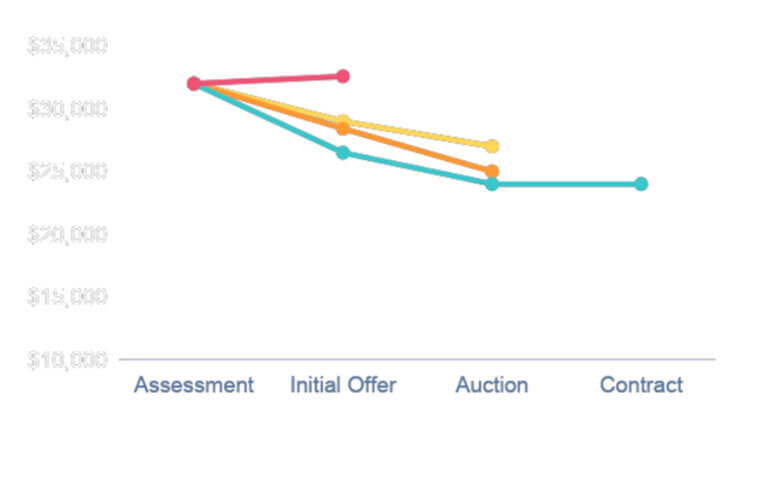This screenshot has width=760, height=500.
Task: Select the $20,000 y-axis label
Action: pos(67,234)
